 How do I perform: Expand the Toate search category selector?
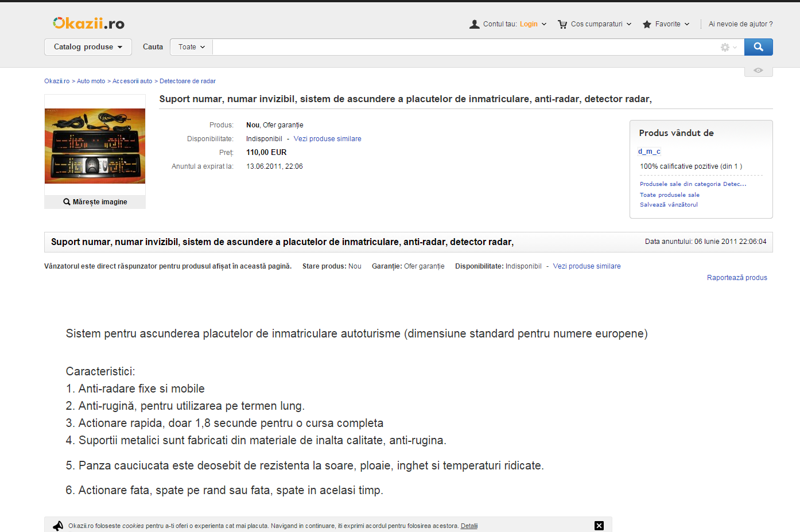191,46
